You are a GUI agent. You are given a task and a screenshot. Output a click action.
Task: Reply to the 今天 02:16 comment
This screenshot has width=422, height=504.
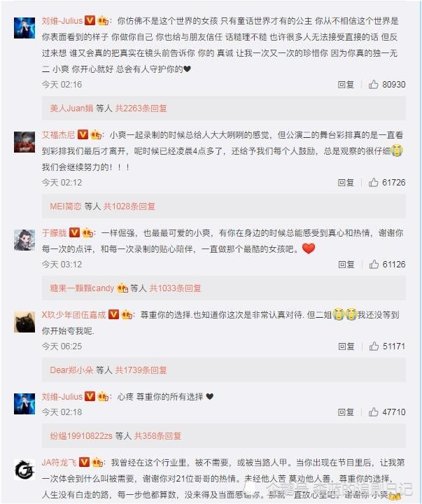pyautogui.click(x=346, y=85)
